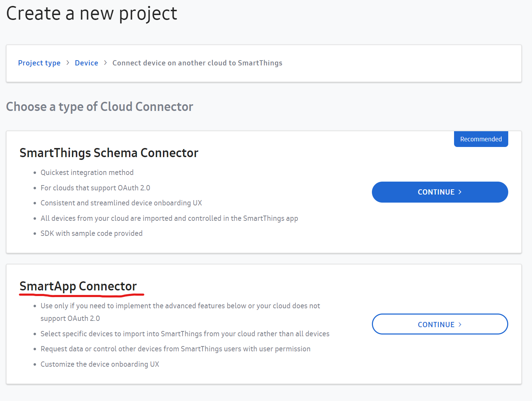
Task: Open the Device breadcrumb link
Action: coord(86,63)
